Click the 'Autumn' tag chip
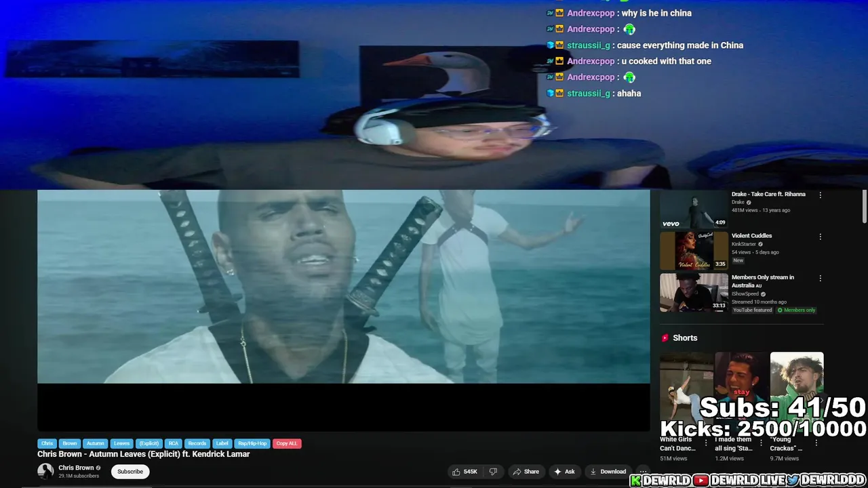This screenshot has height=488, width=868. 95,443
